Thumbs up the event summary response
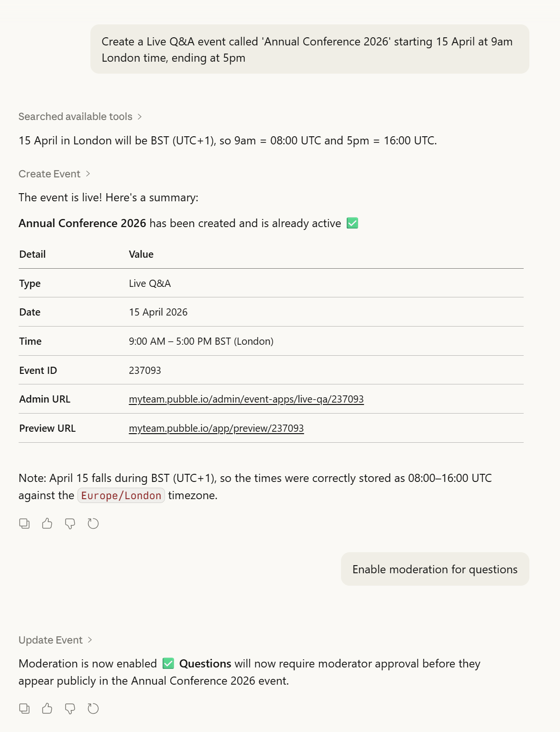Viewport: 560px width, 732px height. 47,524
